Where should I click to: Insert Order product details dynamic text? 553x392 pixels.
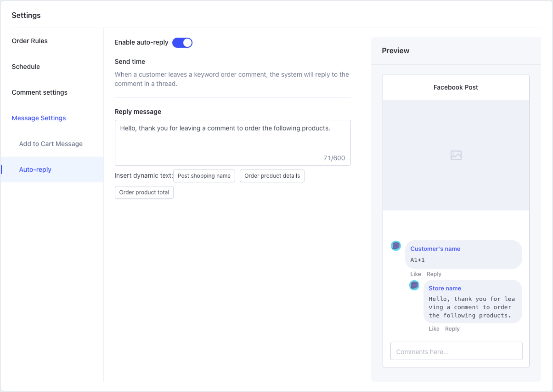pos(272,176)
